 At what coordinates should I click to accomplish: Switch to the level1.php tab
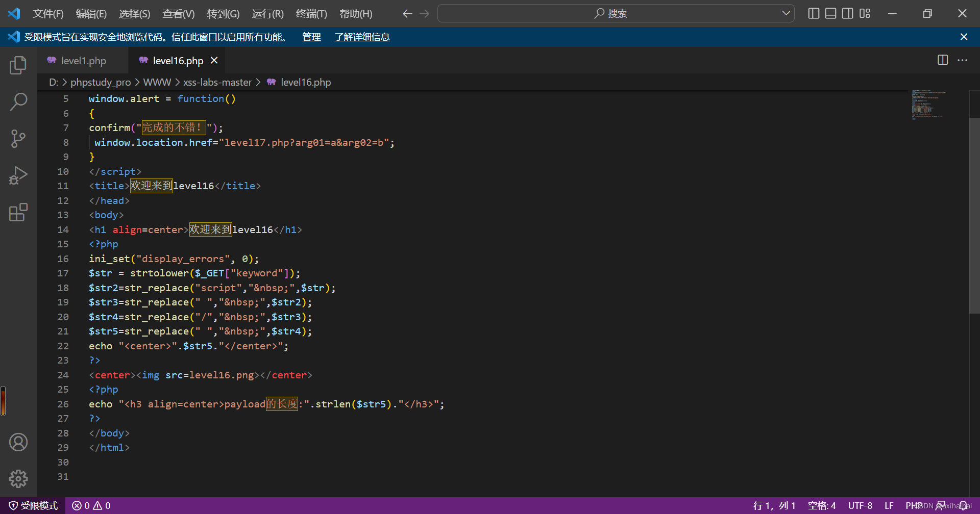(x=83, y=60)
